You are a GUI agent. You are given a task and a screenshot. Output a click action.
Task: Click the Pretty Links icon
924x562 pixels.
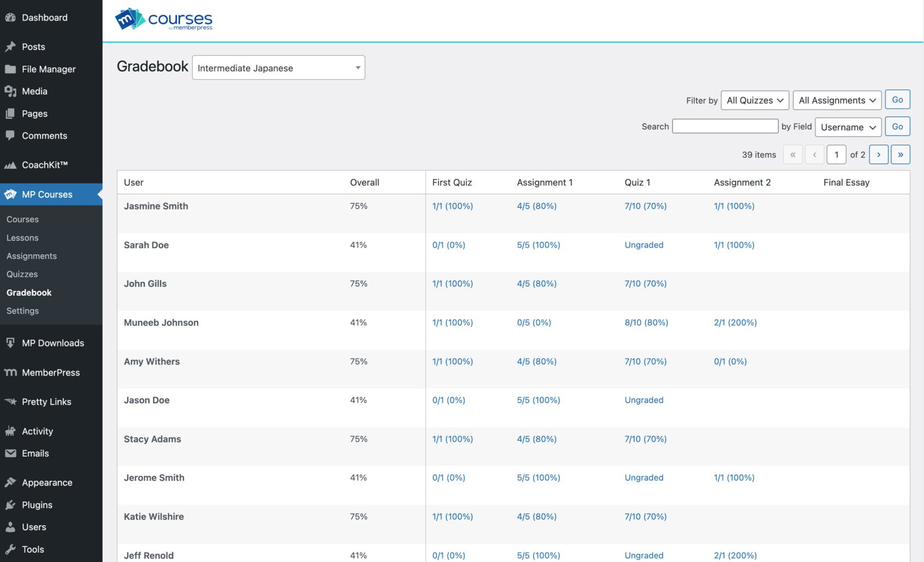pyautogui.click(x=11, y=402)
